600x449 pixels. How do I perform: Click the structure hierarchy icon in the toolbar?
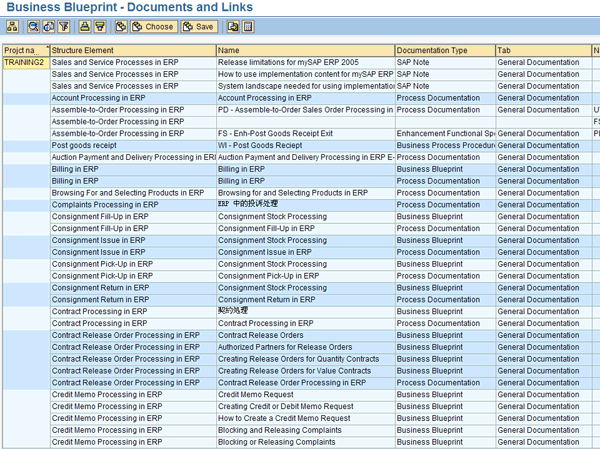tap(12, 27)
